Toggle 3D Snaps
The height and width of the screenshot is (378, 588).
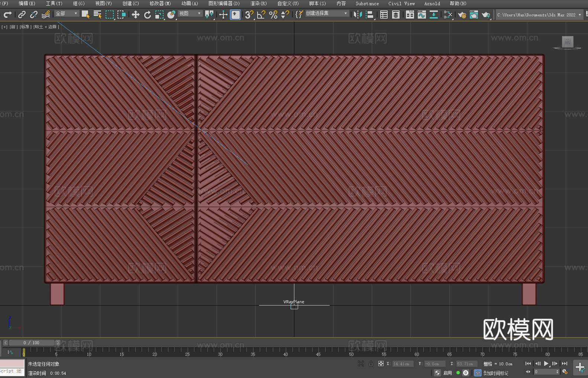(249, 14)
